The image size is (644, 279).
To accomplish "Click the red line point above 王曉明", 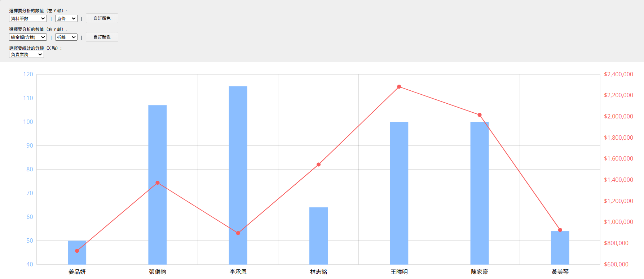I will (x=399, y=87).
